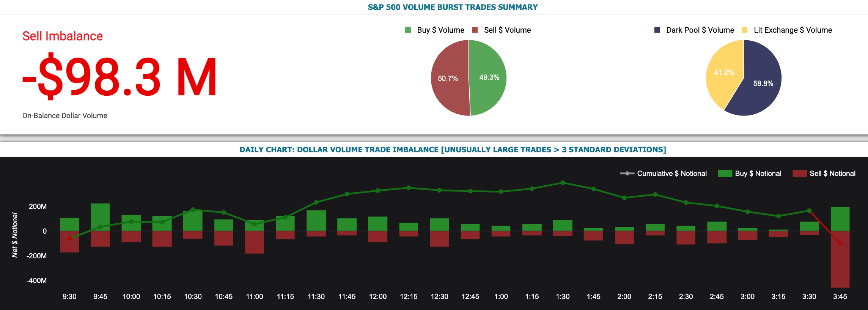The image size is (868, 310).
Task: Toggle the Buy $ Volume legend entry
Action: click(x=435, y=30)
